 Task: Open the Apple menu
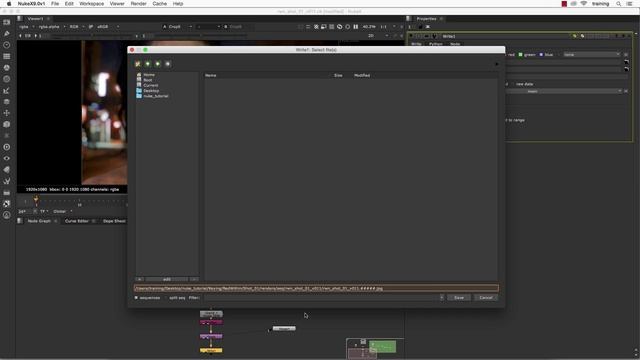point(9,4)
